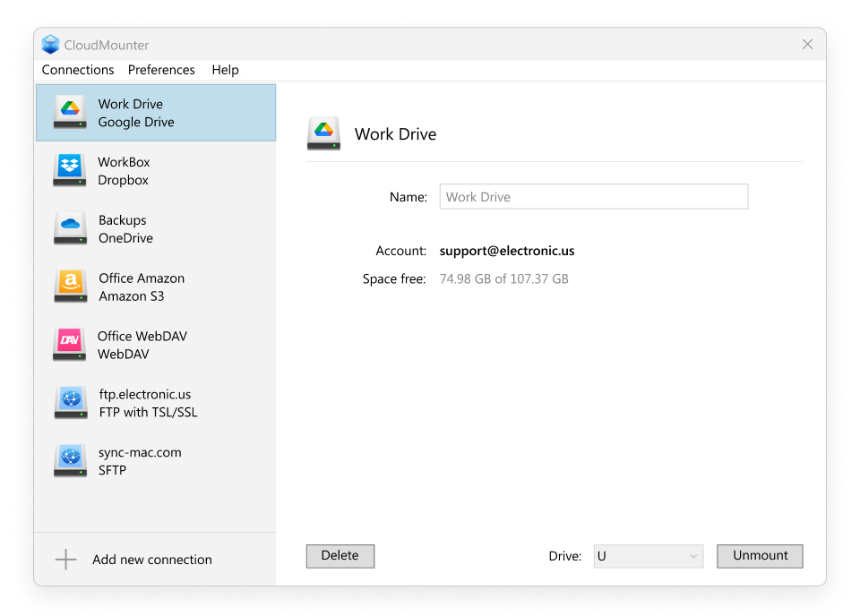Click the Office Amazon S3 drive icon

(x=70, y=287)
